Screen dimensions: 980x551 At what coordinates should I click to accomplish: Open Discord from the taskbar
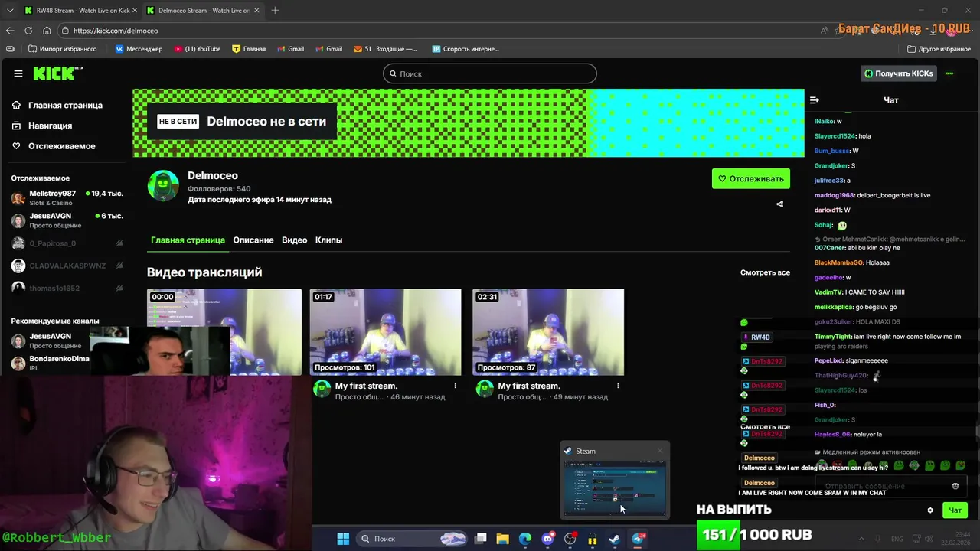(547, 539)
